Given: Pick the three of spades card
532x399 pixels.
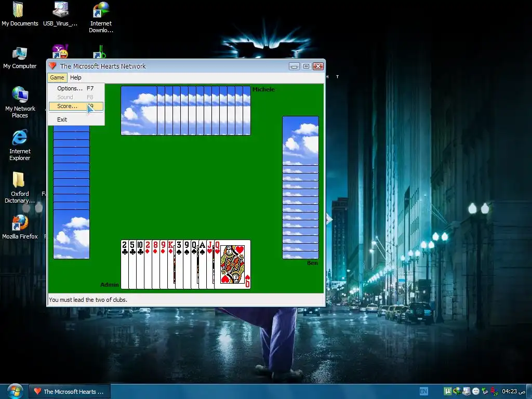Looking at the screenshot, I should coord(179,264).
